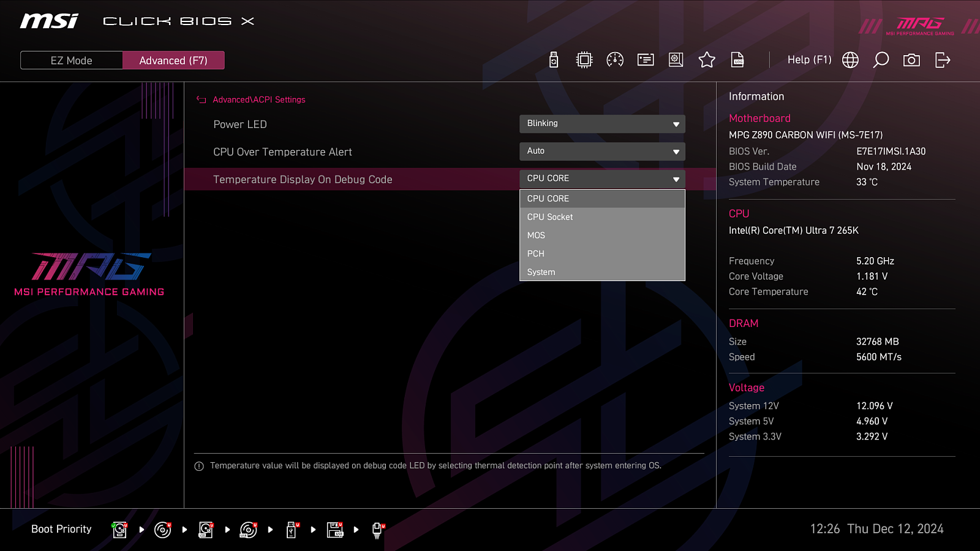The image size is (980, 551).
Task: Click the MSI logo
Action: (x=49, y=21)
